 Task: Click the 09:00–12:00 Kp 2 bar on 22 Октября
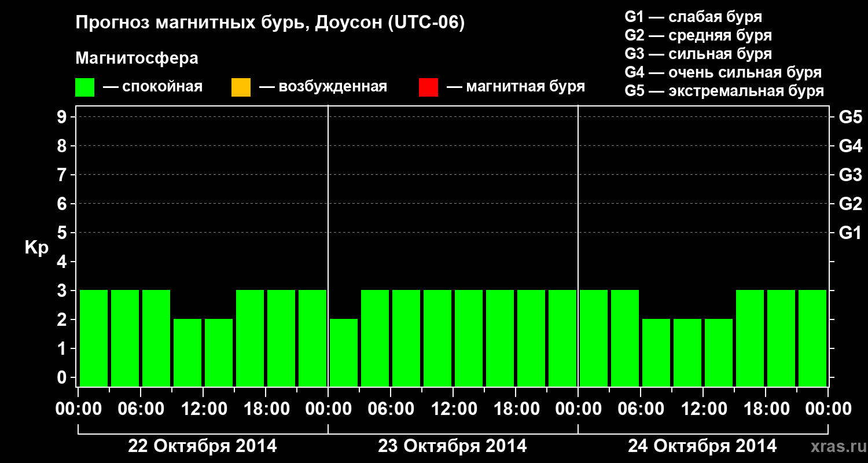[187, 352]
